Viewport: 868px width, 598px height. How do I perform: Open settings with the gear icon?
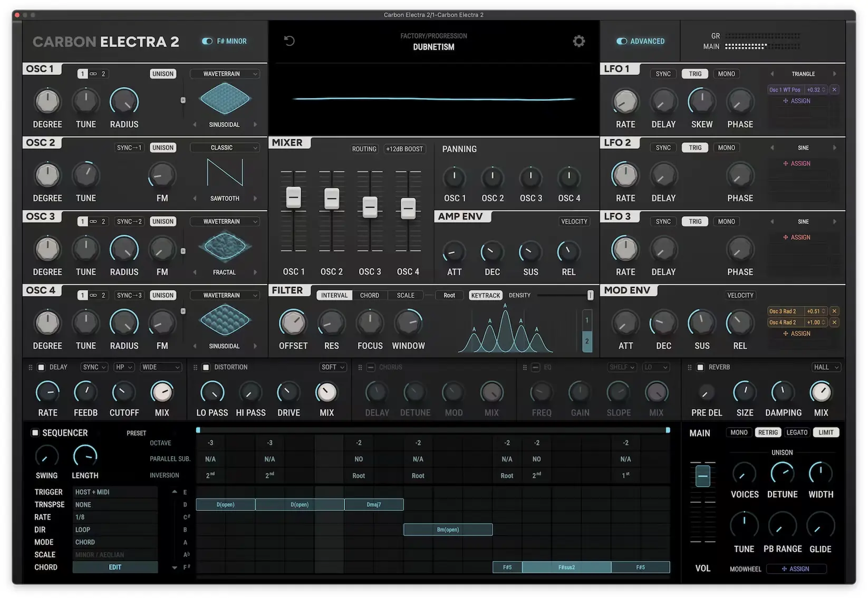coord(578,41)
